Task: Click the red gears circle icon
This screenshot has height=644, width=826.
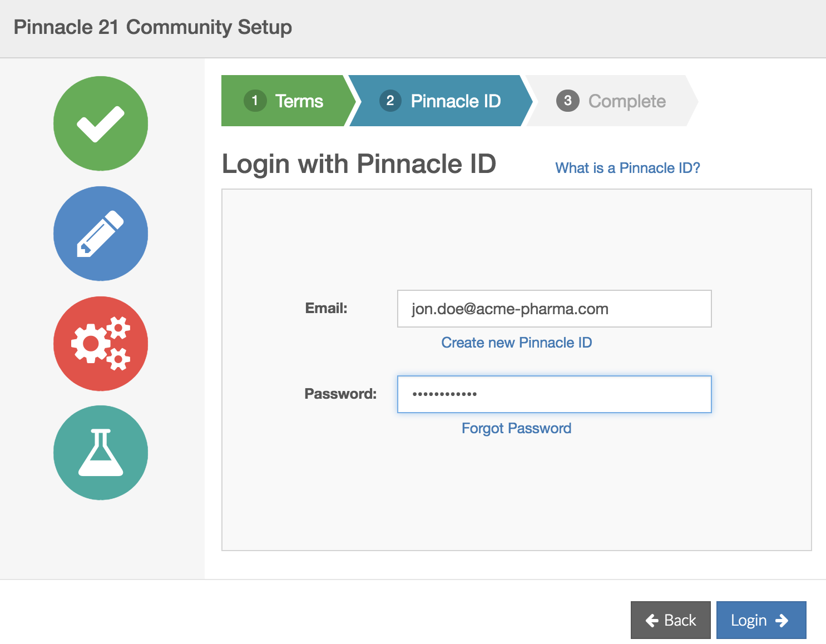Action: (101, 344)
